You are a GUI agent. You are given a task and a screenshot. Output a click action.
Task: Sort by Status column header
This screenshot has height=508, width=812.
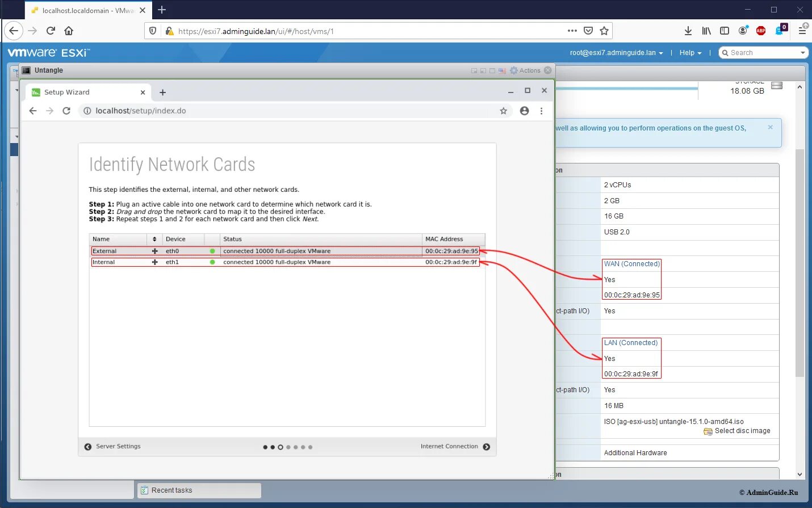click(x=321, y=239)
